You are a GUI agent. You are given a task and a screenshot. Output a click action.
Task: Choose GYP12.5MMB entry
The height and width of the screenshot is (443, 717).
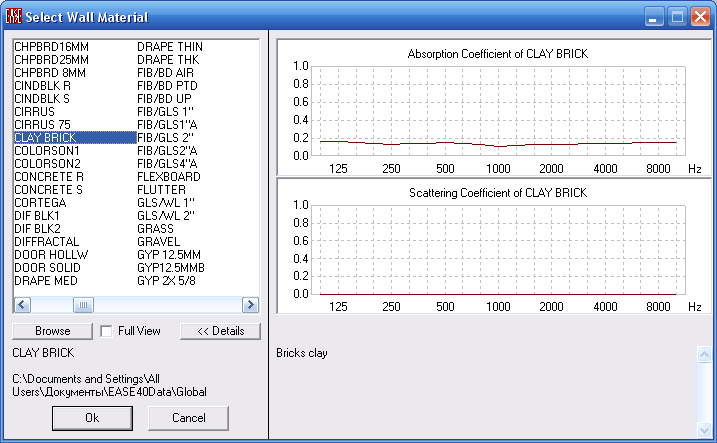tap(171, 267)
